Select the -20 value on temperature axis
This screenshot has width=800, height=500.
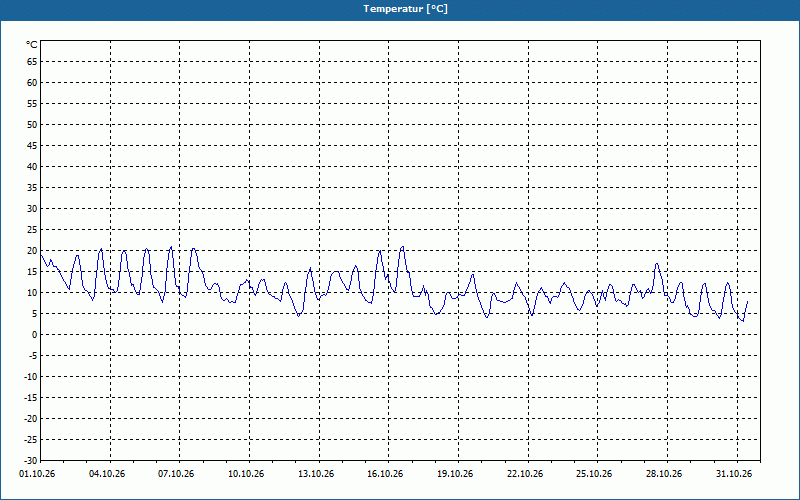point(31,418)
